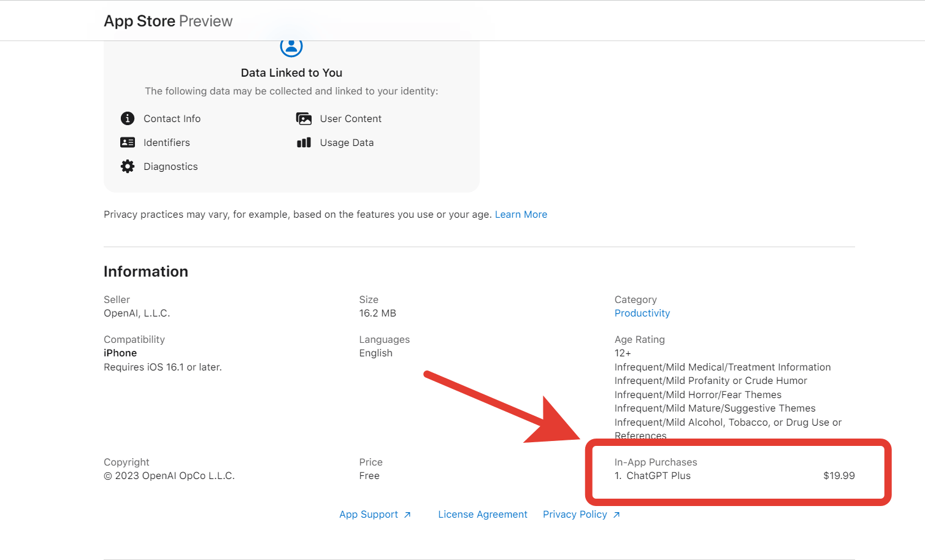Open the License Agreement link
925x560 pixels.
click(482, 514)
